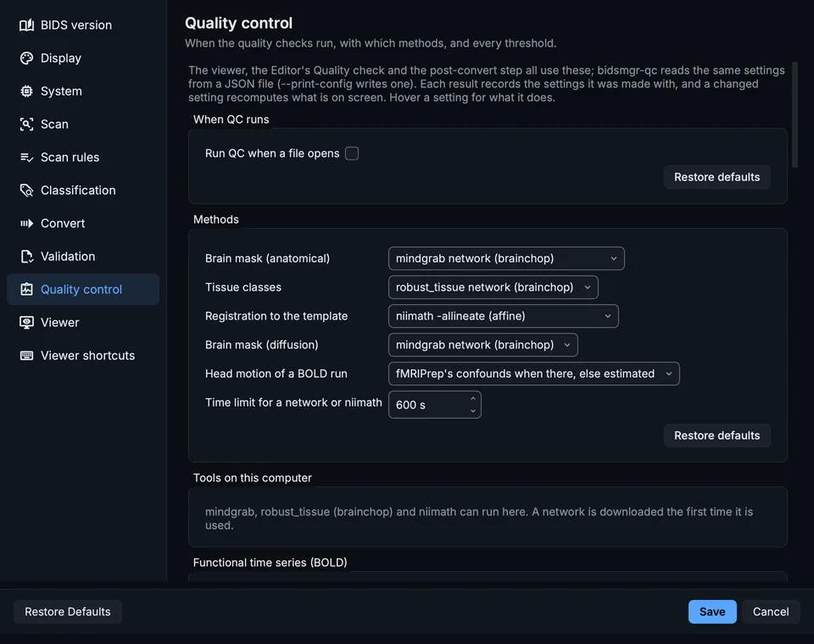Open the Scan rules section
Image resolution: width=814 pixels, height=644 pixels.
tap(83, 158)
